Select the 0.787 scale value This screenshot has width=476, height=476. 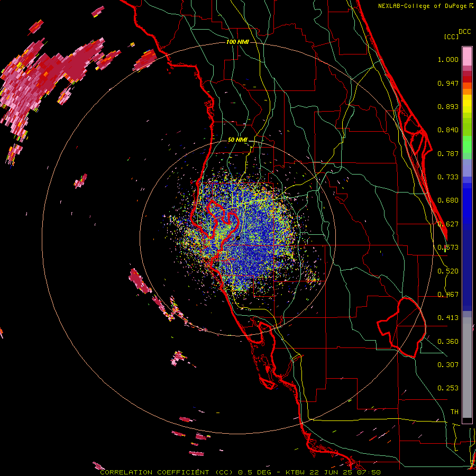[448, 153]
